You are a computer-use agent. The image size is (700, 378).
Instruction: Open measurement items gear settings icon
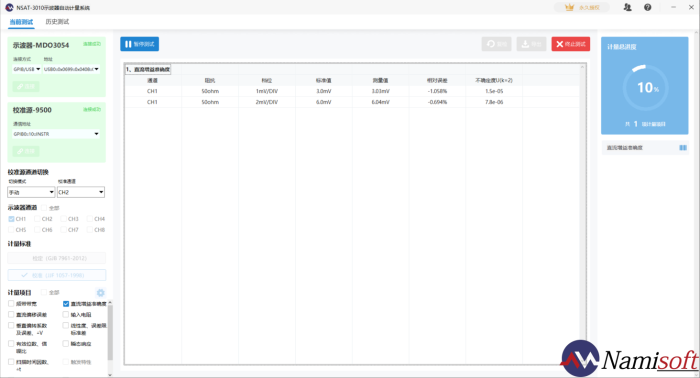100,292
